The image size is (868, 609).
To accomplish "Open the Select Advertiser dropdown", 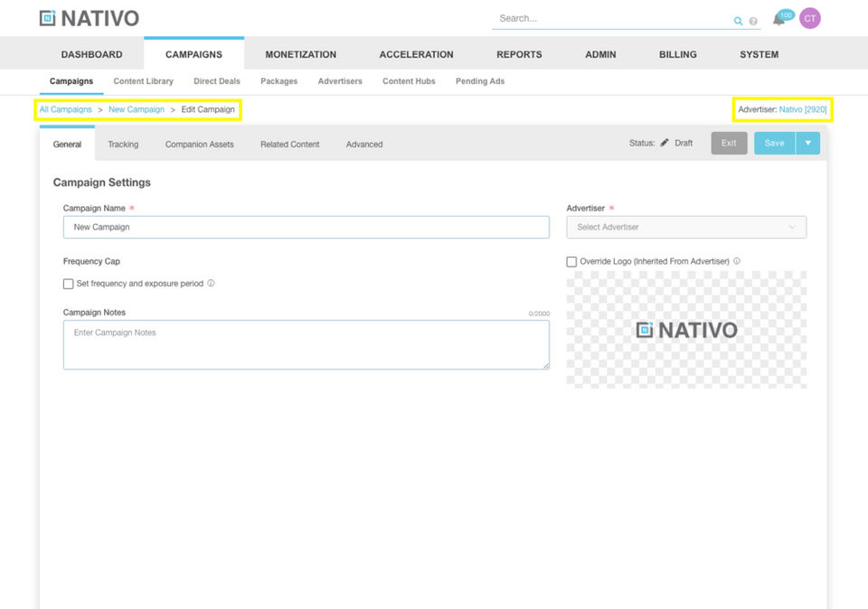I will 686,228.
